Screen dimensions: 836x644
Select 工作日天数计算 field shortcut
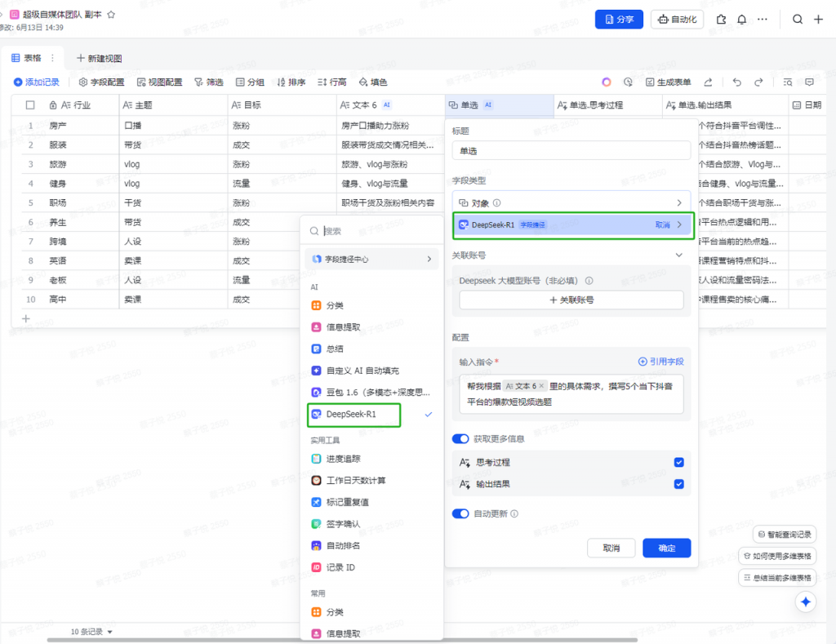[349, 481]
